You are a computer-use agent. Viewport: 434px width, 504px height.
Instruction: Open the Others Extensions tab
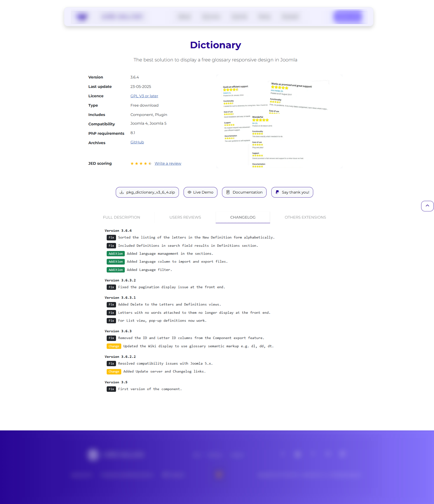point(305,217)
